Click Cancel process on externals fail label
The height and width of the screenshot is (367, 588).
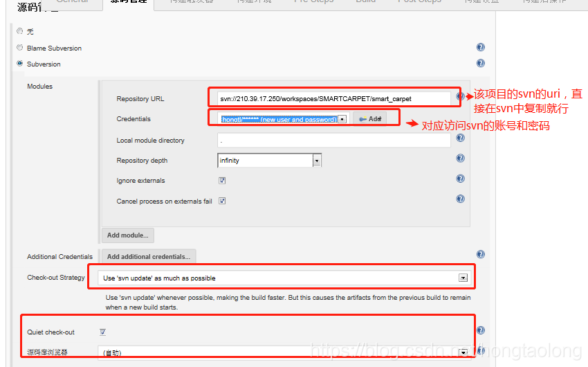coord(164,201)
